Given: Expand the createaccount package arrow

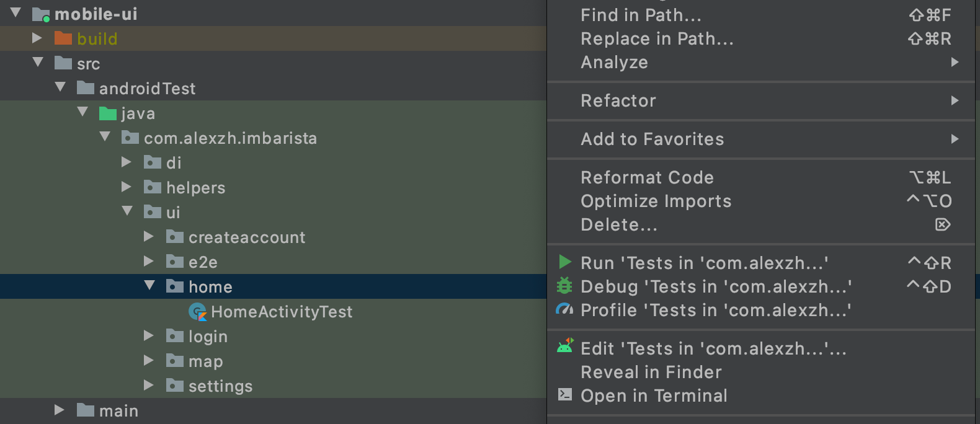Looking at the screenshot, I should coord(149,236).
